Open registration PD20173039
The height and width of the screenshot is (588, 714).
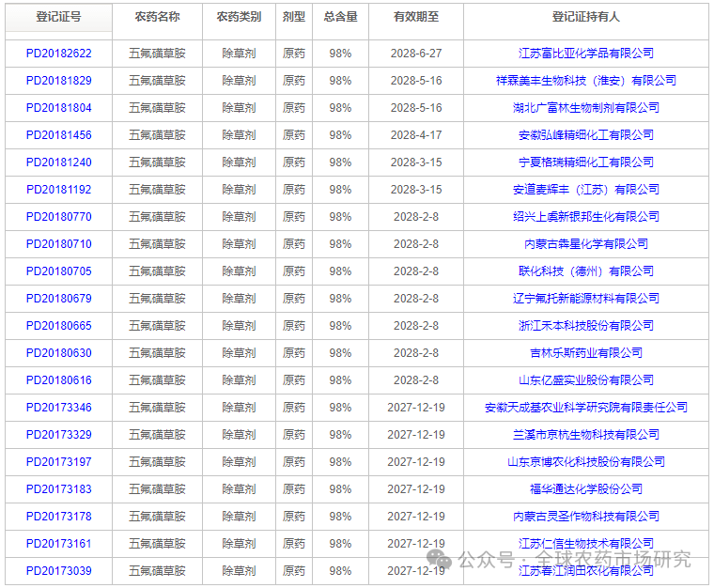pyautogui.click(x=59, y=571)
